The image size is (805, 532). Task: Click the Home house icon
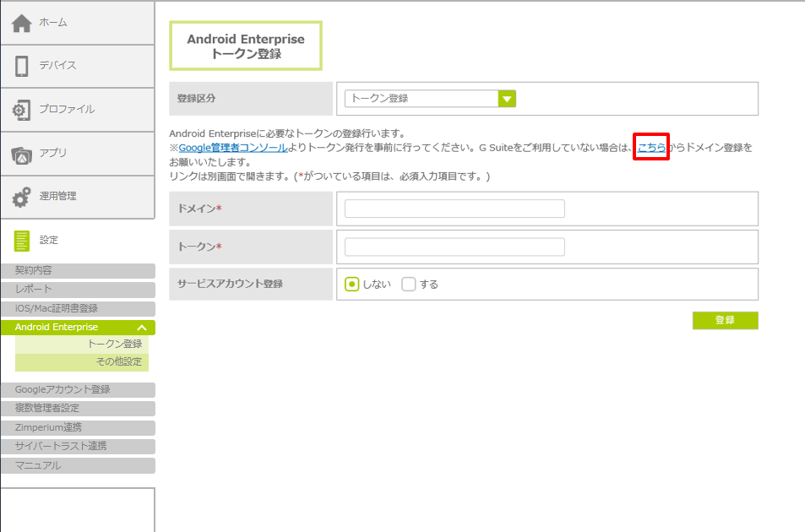coord(22,23)
